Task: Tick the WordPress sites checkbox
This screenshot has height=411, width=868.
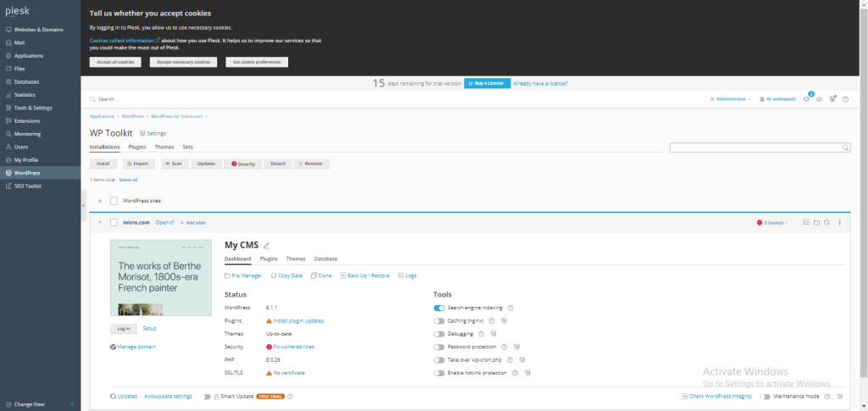Action: (114, 201)
